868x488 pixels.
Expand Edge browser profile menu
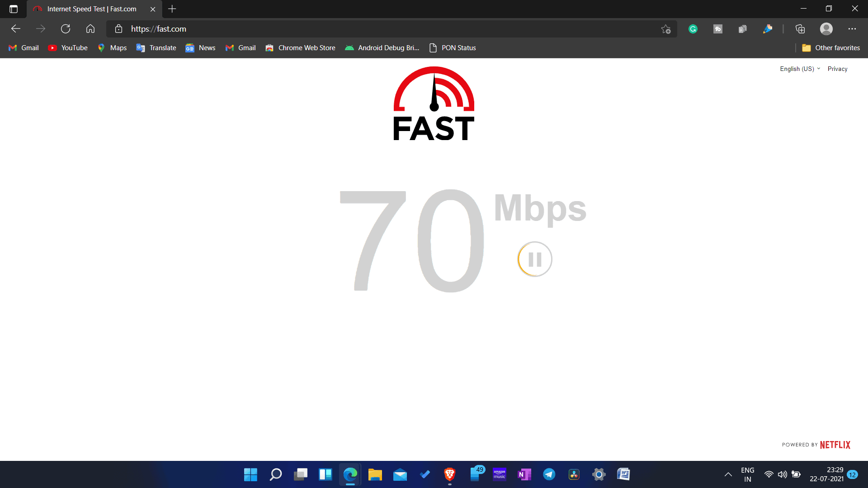[x=827, y=28]
